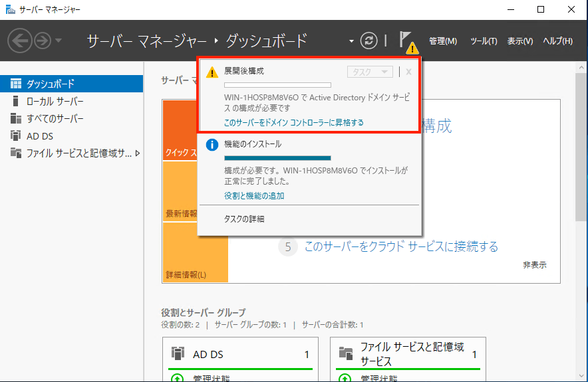Screen dimensions: 588x382
Task: Open the notifications flag with warning
Action: click(x=408, y=42)
